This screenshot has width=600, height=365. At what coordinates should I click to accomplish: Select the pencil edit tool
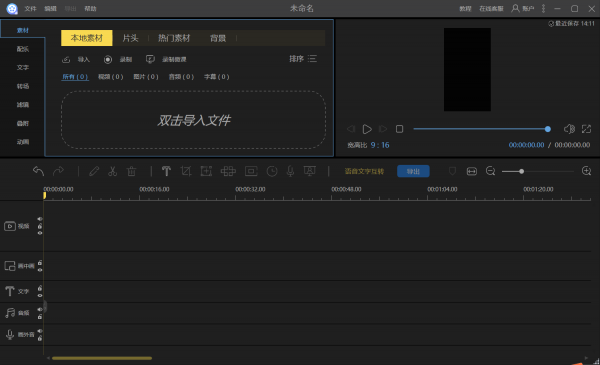click(x=94, y=171)
